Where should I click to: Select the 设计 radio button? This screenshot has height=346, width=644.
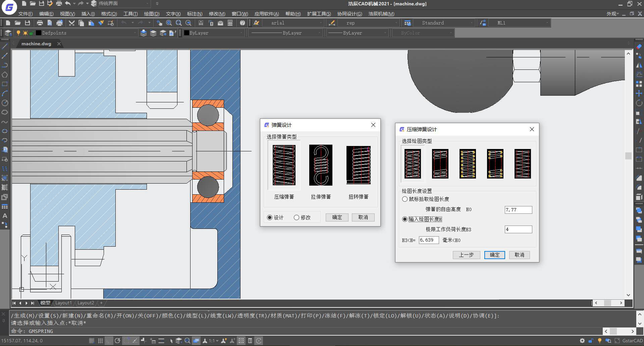point(275,217)
